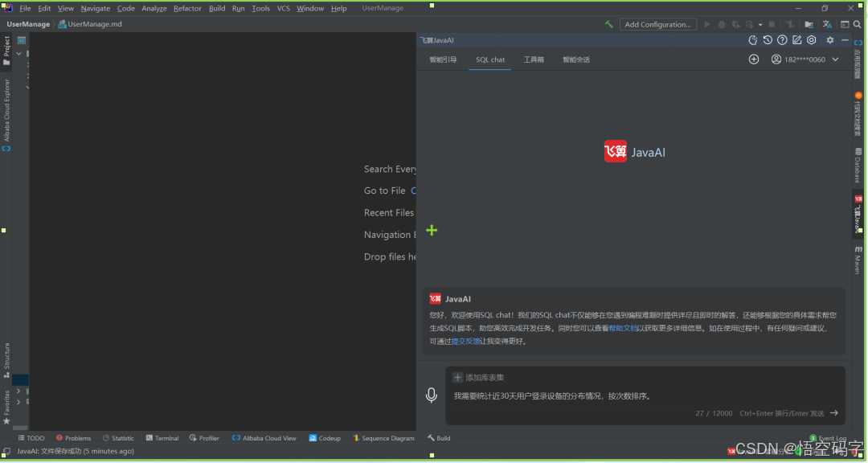The width and height of the screenshot is (868, 463).
Task: Toggle the Project tool window
Action: (x=6, y=50)
